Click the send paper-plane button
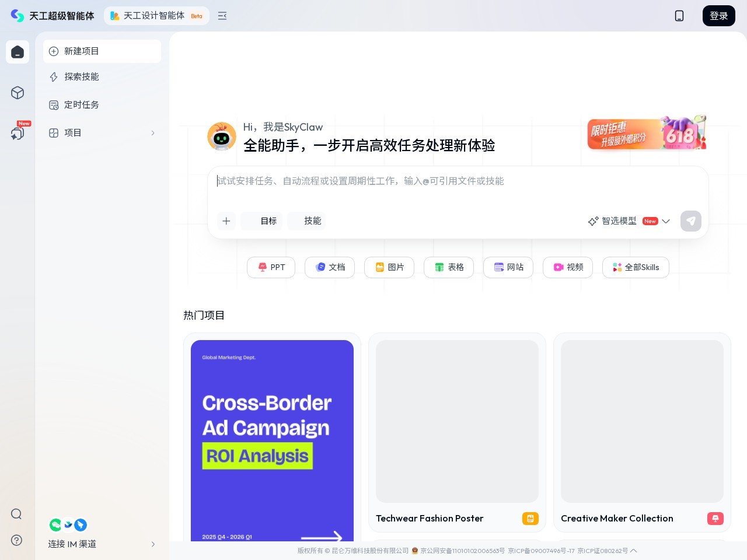The height and width of the screenshot is (560, 747). coord(691,221)
